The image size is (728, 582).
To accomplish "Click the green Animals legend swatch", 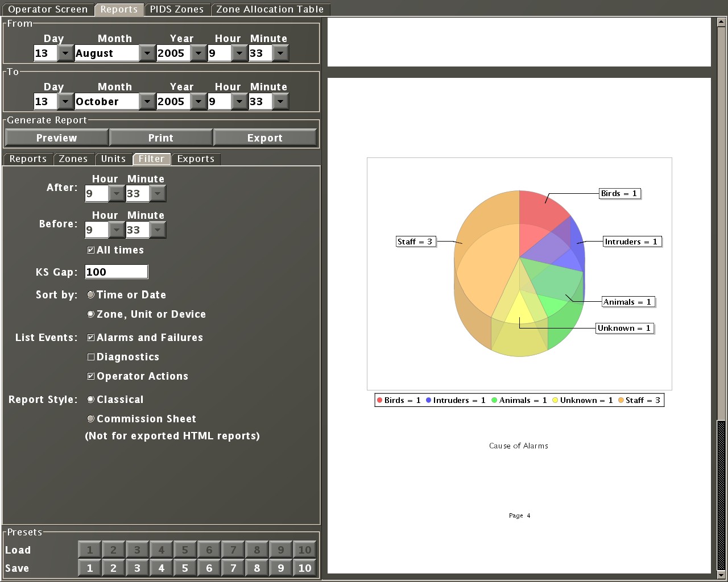I will [x=495, y=400].
